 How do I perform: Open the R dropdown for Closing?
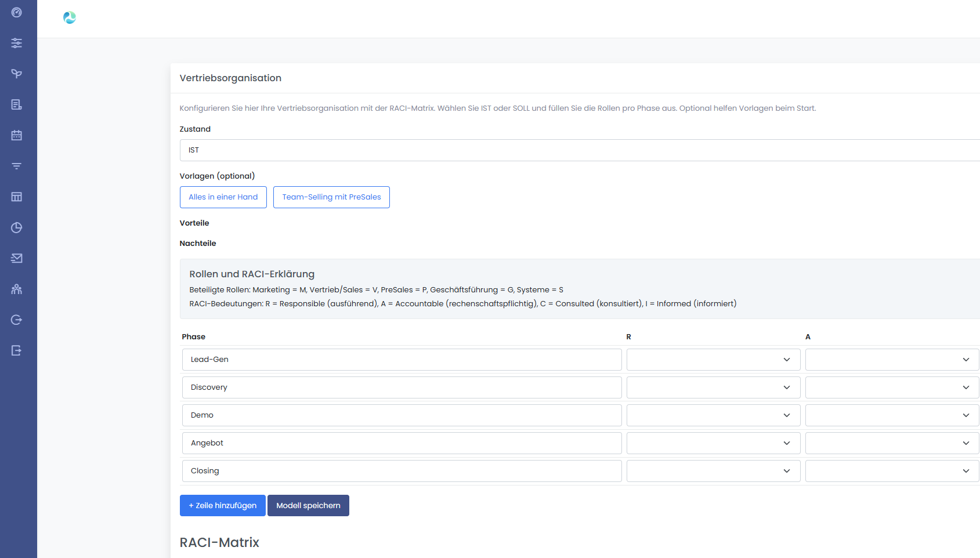(713, 471)
